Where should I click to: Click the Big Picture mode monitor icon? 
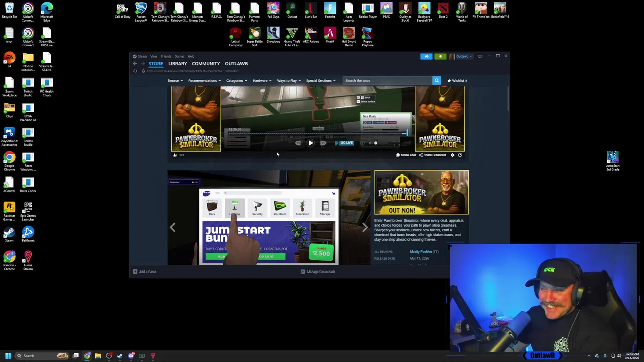480,56
